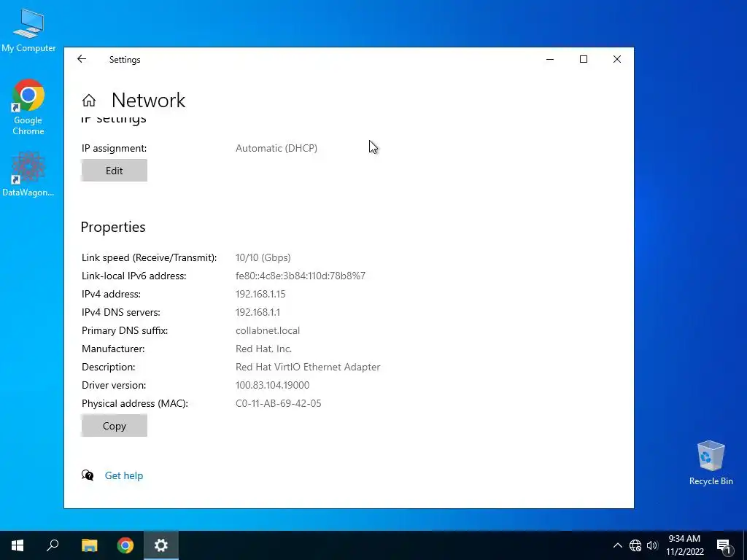Open My Computer desktop icon

coord(28,30)
